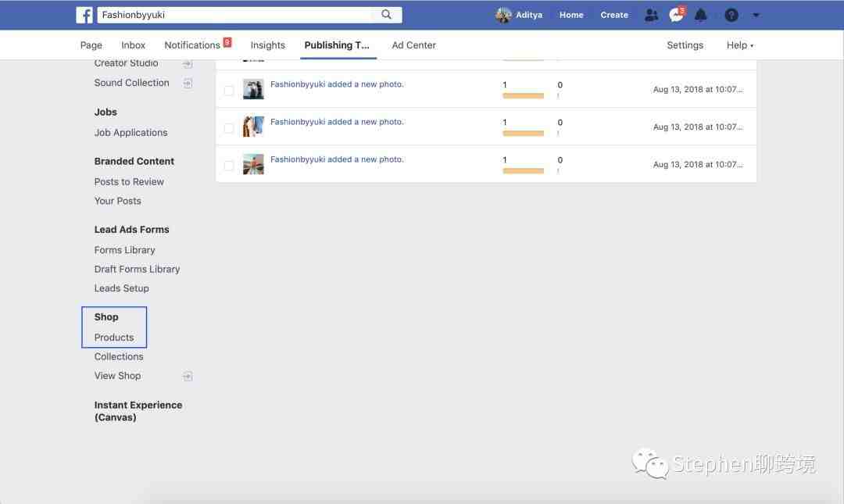Select the Publishing Tools tab
This screenshot has height=504, width=844.
coord(337,45)
